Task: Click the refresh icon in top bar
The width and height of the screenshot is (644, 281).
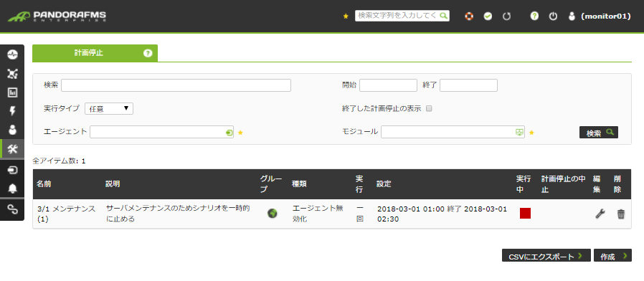Action: (507, 16)
